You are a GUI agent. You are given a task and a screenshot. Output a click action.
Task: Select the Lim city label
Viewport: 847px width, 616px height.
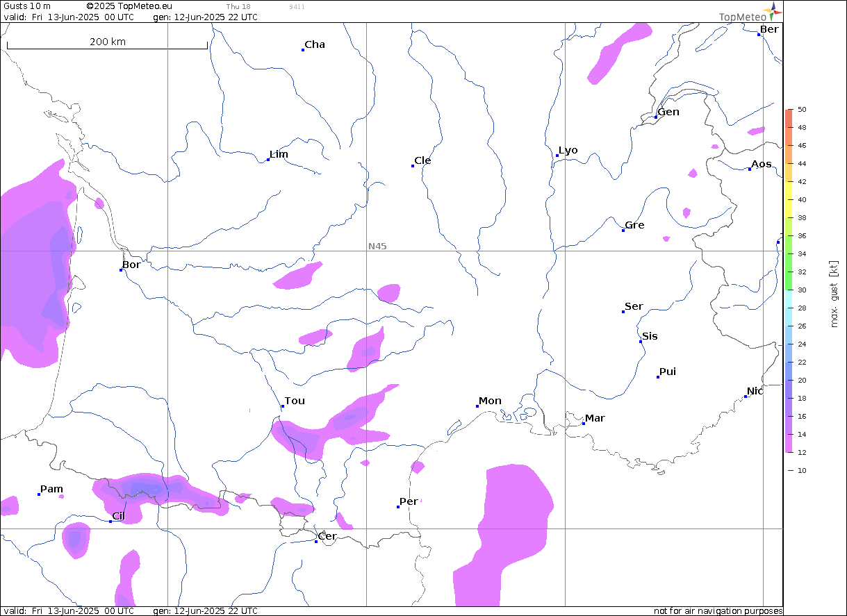pos(279,154)
